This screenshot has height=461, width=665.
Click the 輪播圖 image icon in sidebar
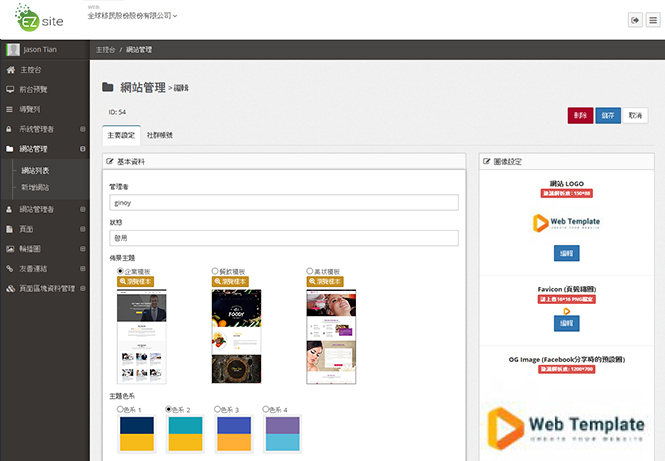coord(10,248)
